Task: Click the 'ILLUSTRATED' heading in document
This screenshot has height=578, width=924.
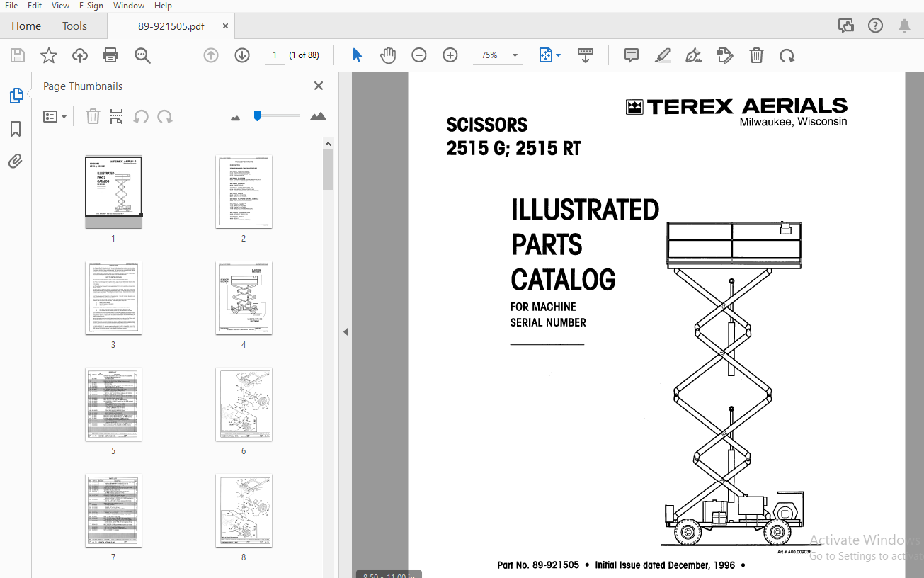Action: point(585,210)
